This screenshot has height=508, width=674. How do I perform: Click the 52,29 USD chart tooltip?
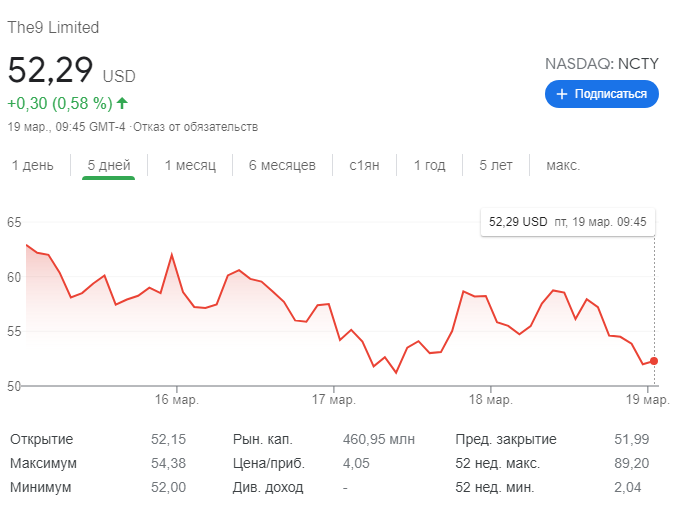coord(567,222)
